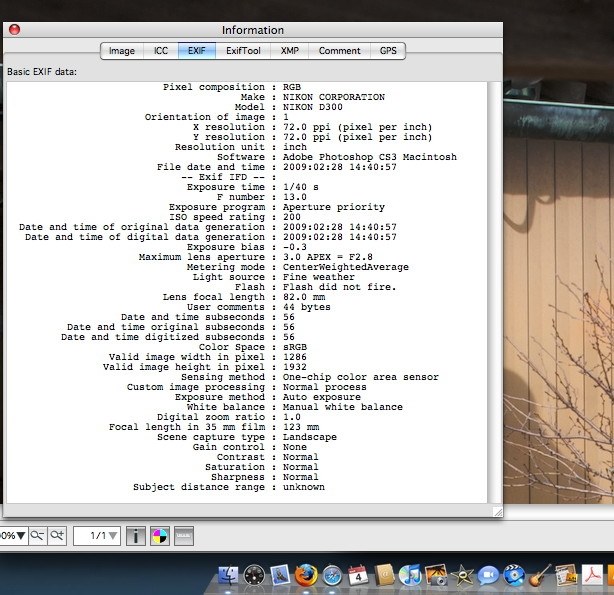Launch Safari from the Dock

pos(332,575)
